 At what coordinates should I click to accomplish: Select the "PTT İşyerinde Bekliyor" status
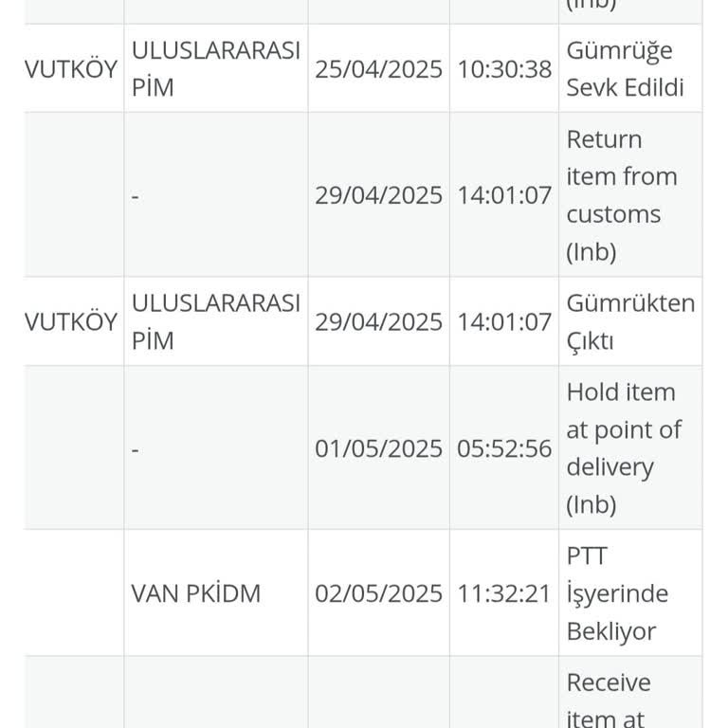point(617,593)
